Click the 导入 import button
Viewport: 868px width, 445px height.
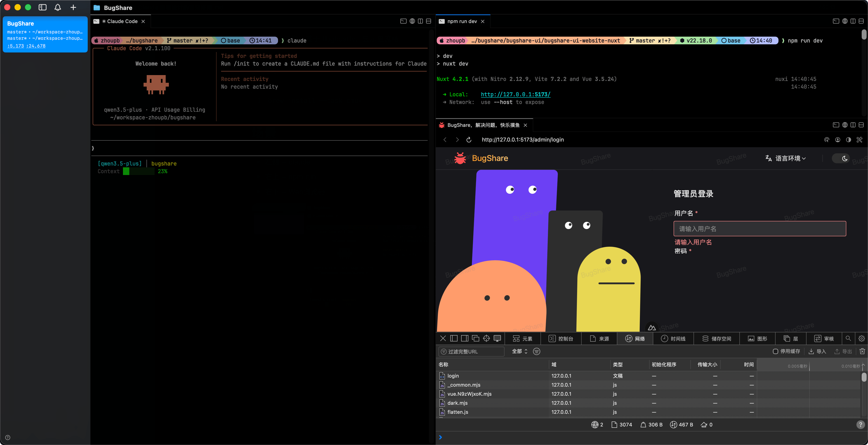pyautogui.click(x=817, y=351)
